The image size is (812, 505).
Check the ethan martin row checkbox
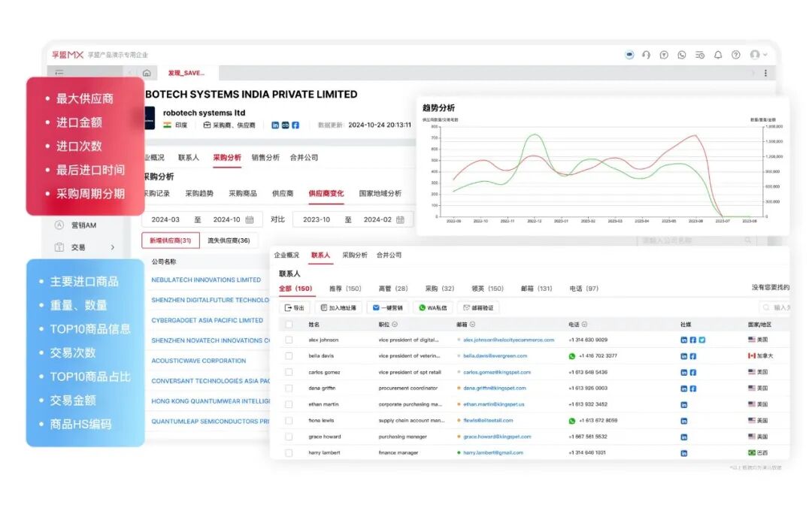[289, 404]
